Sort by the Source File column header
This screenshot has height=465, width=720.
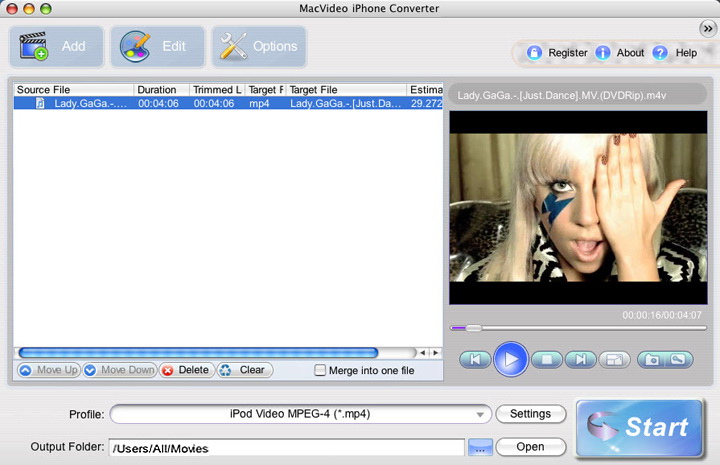73,90
